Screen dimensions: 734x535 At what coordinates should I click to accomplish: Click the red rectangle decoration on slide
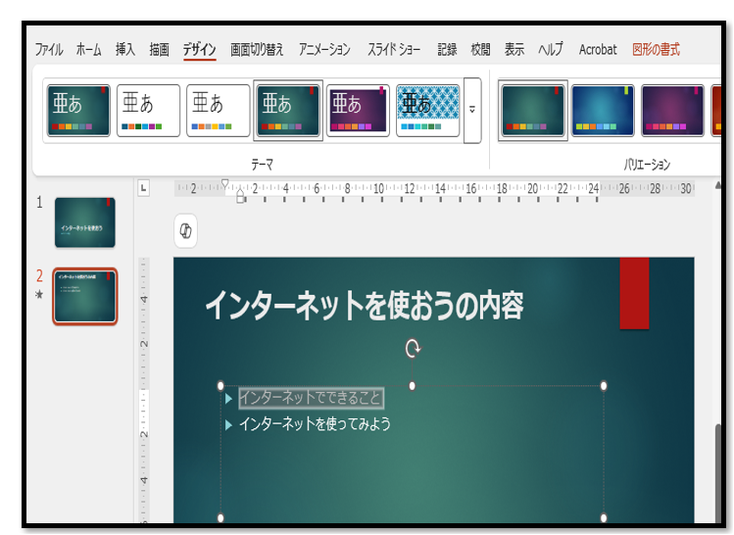(x=634, y=293)
